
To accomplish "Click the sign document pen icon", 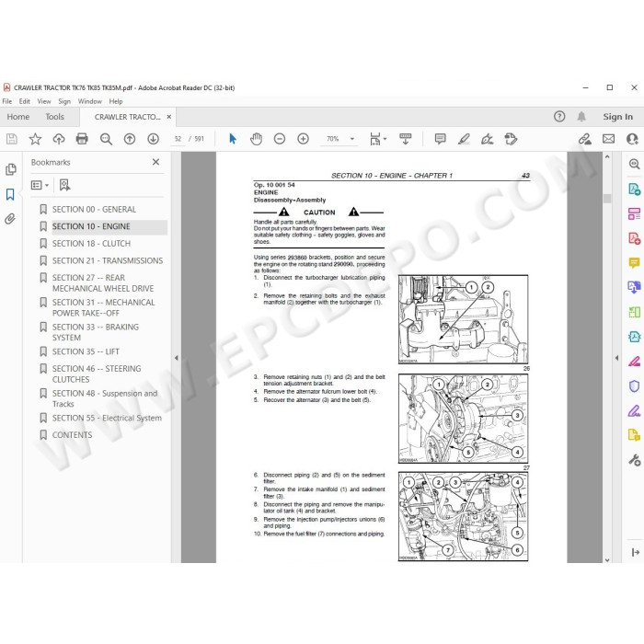I will tap(487, 139).
